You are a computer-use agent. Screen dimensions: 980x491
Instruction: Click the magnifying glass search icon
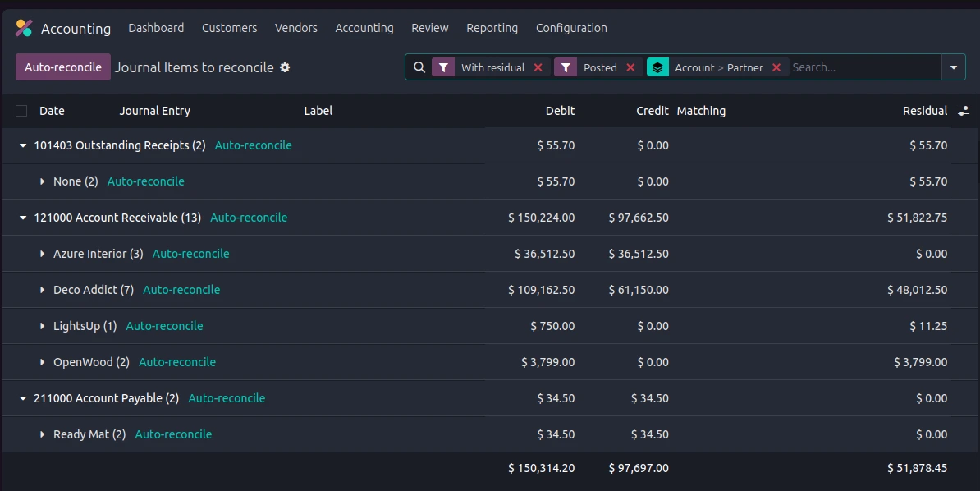click(x=419, y=67)
